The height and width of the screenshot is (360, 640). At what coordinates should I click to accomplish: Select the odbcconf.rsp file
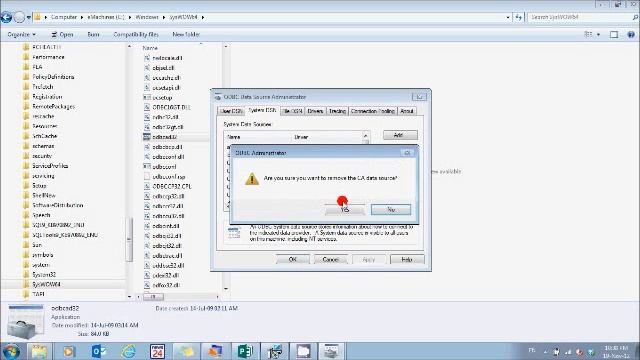pos(169,177)
